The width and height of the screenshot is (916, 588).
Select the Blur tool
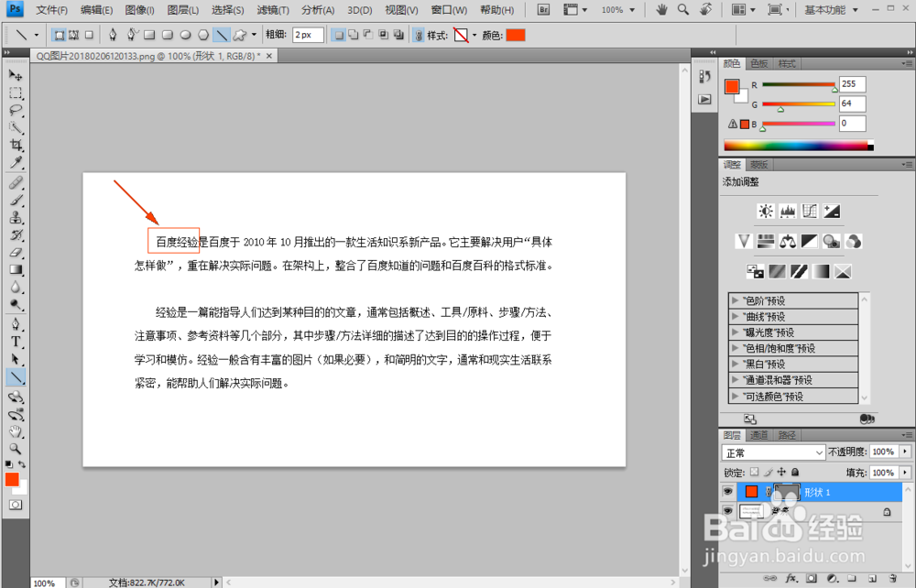click(x=16, y=288)
